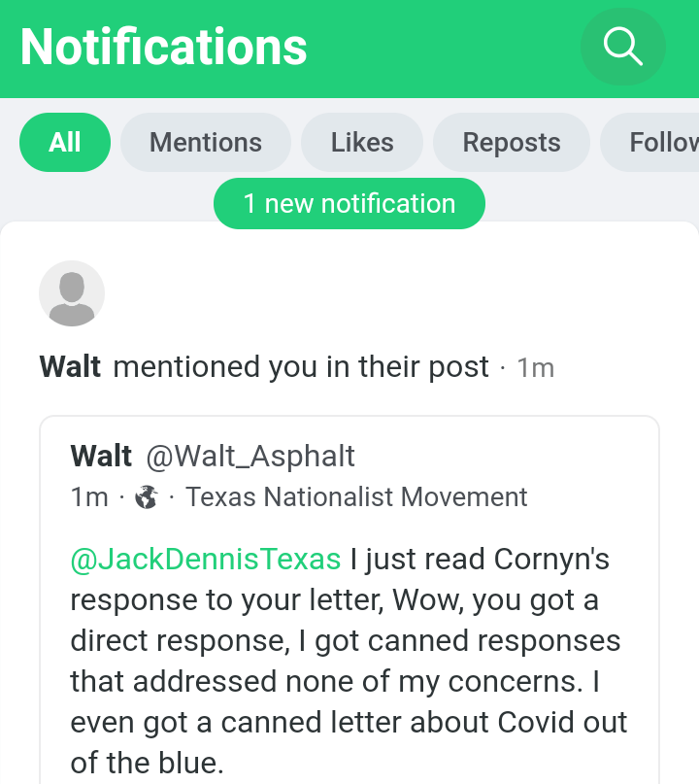Open Walt's profile from notification header

point(70,367)
